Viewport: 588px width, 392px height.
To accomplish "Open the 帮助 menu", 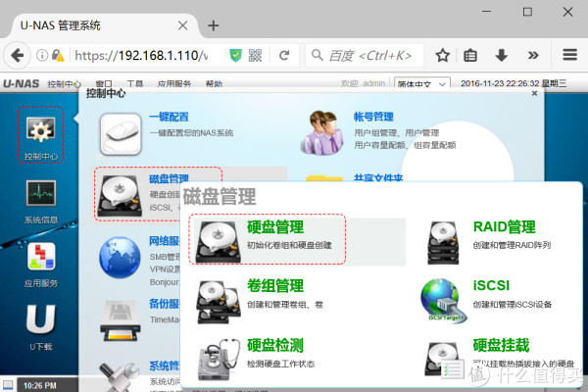I will [214, 83].
